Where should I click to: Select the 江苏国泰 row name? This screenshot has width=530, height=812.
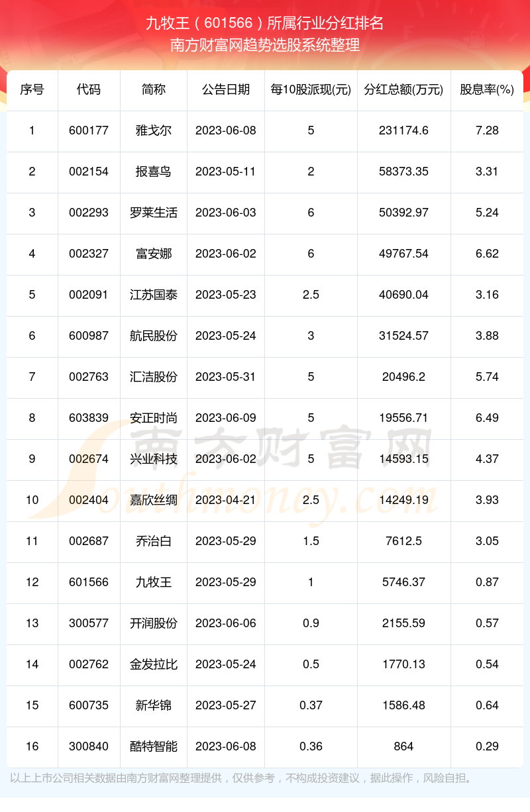(x=154, y=295)
